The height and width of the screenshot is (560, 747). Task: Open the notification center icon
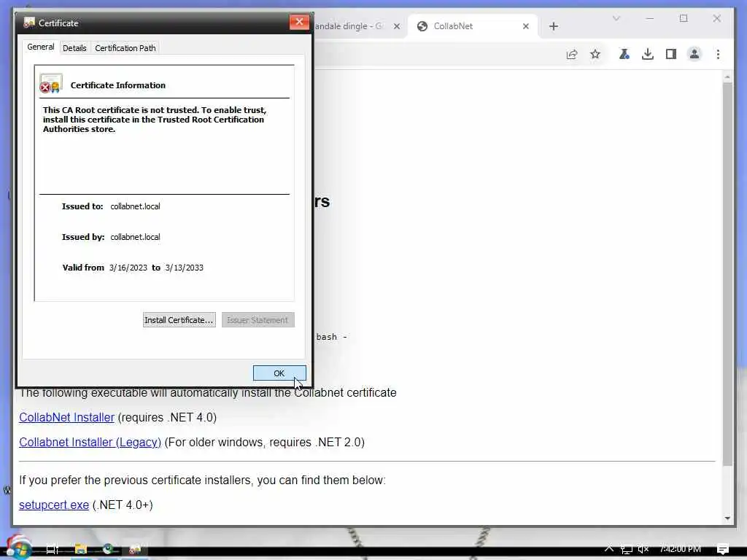[x=723, y=549]
